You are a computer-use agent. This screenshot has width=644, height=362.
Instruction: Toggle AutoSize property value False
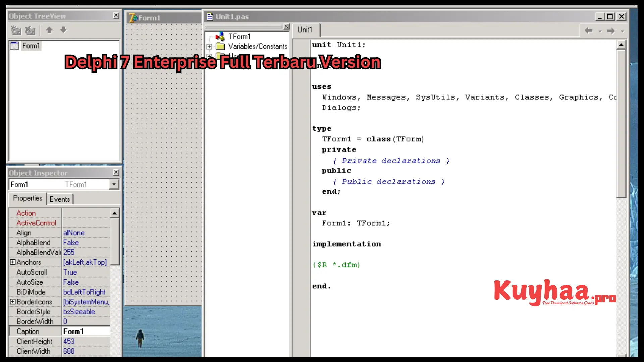click(71, 282)
